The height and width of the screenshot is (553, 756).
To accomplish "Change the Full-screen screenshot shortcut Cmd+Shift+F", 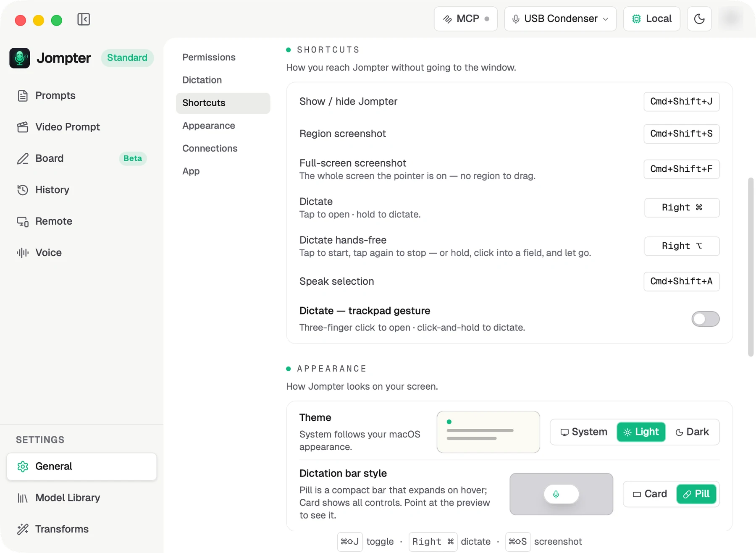I will [681, 169].
